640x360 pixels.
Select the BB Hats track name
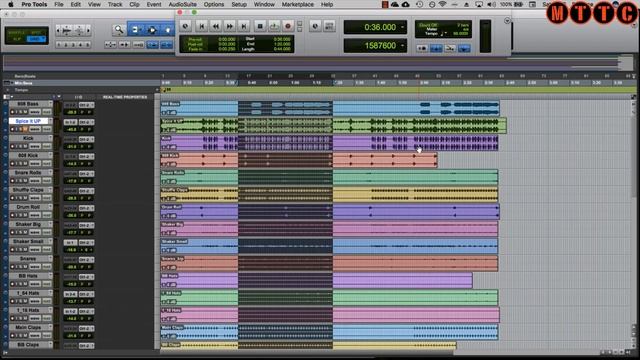coord(28,276)
